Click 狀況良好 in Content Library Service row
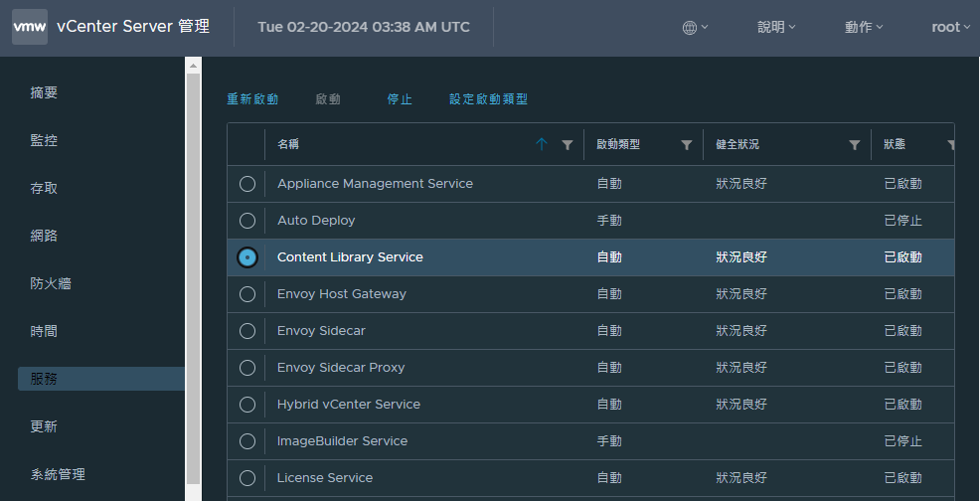 pos(741,257)
